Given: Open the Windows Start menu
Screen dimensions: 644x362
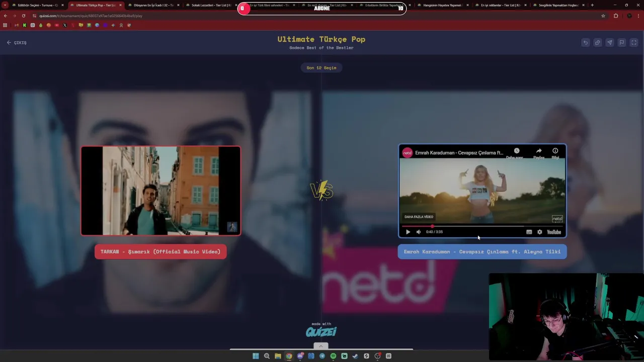Looking at the screenshot, I should (x=256, y=356).
